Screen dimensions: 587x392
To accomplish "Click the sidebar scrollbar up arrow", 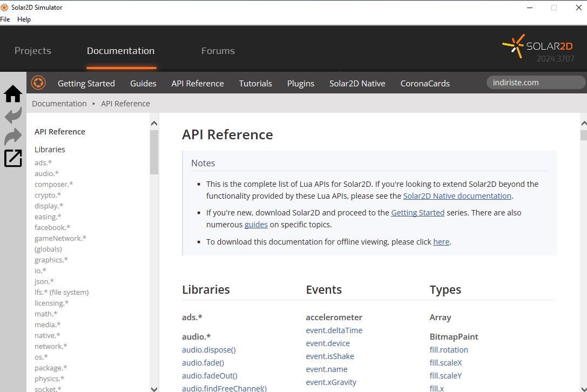I will point(154,124).
